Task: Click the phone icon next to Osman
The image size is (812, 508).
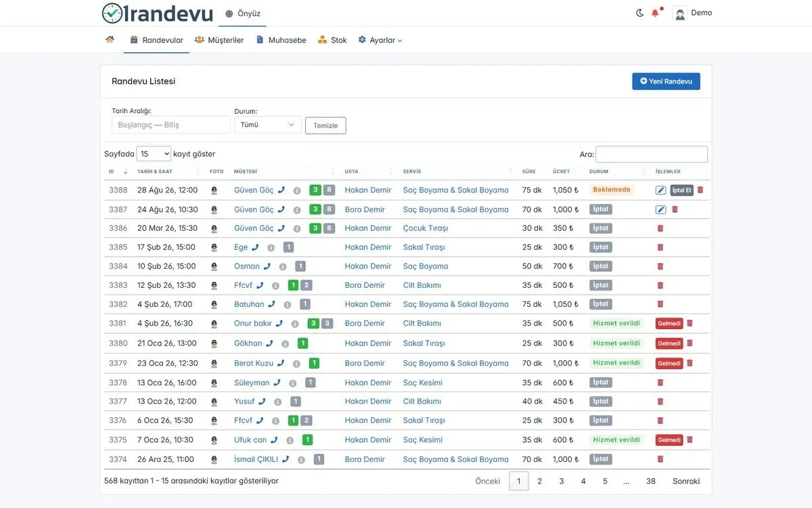Action: click(267, 266)
